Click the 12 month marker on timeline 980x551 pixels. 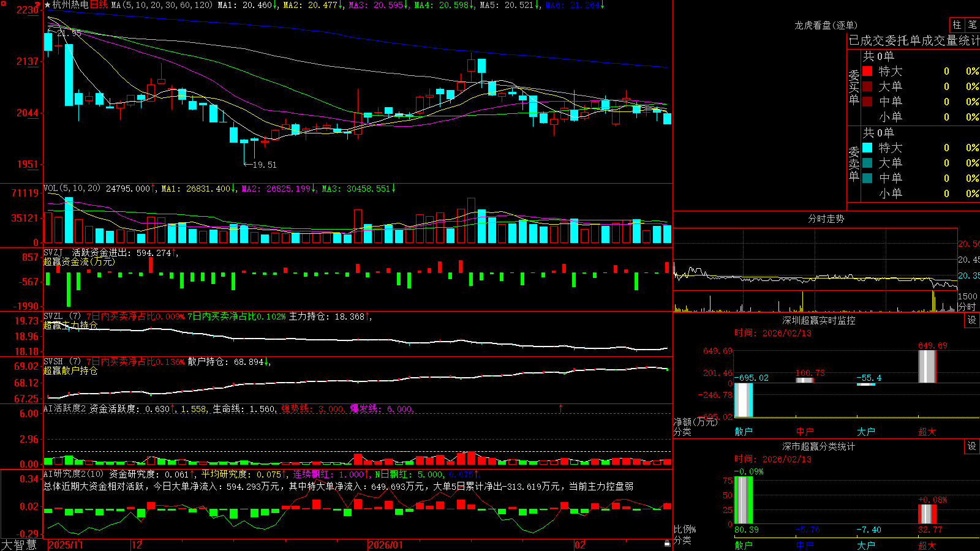[137, 545]
